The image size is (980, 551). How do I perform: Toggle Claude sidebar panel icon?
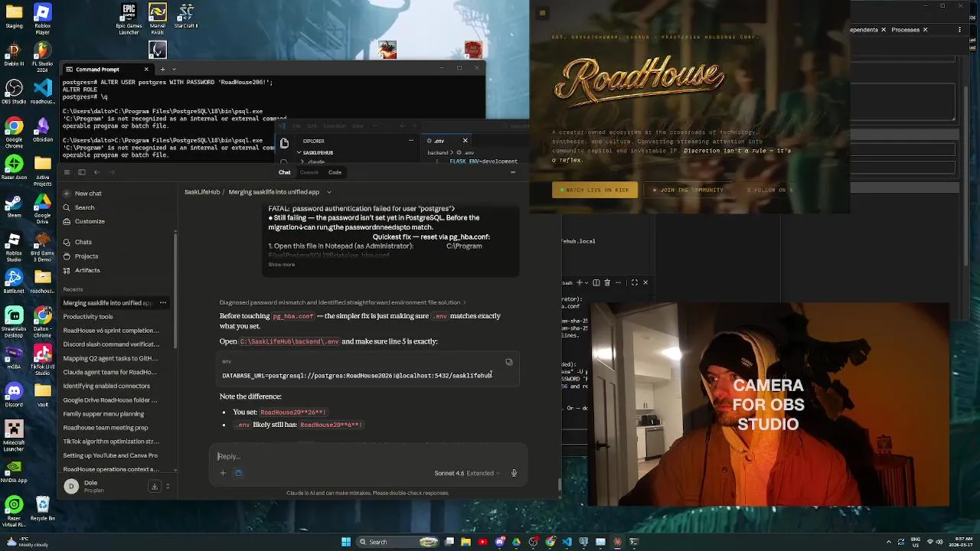[82, 172]
